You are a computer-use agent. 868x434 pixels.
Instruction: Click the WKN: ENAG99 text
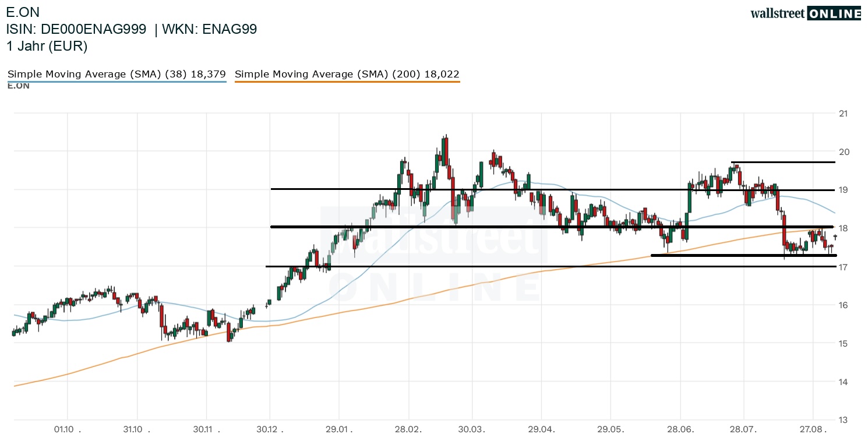(x=210, y=29)
